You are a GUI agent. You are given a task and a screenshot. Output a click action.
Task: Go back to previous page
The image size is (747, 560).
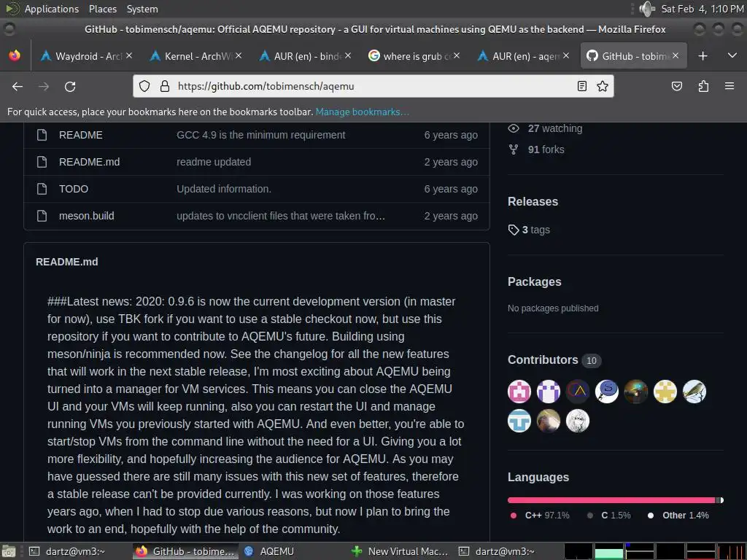tap(18, 87)
